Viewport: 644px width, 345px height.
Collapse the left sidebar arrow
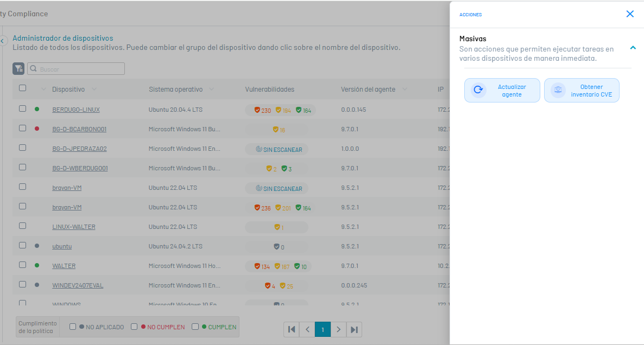click(x=2, y=41)
